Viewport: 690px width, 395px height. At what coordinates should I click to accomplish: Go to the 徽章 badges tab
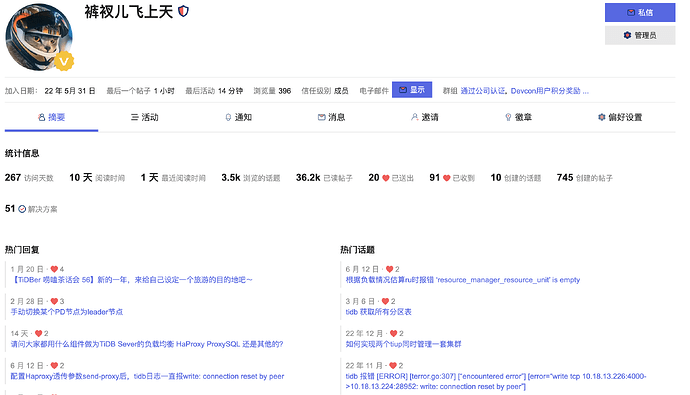coord(518,117)
